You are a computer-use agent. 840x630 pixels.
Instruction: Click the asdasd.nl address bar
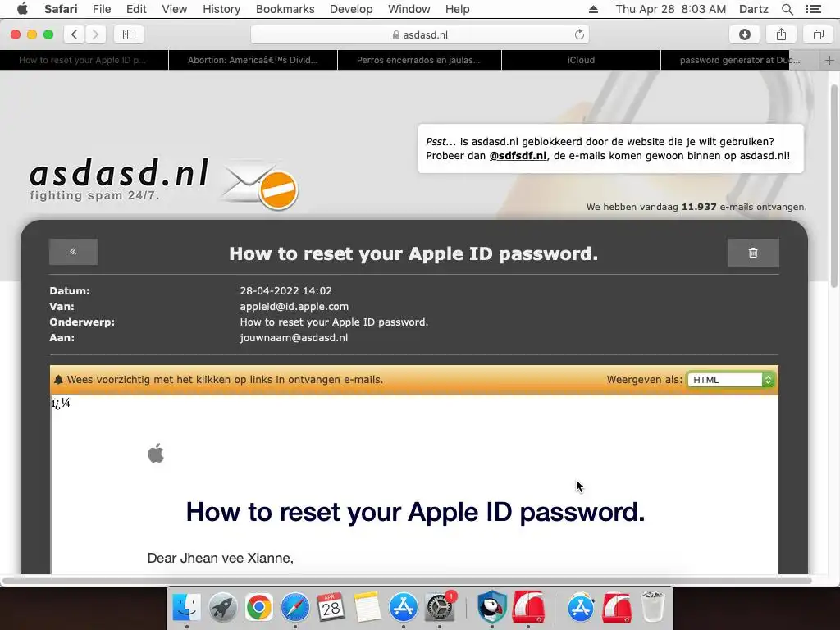click(x=420, y=34)
